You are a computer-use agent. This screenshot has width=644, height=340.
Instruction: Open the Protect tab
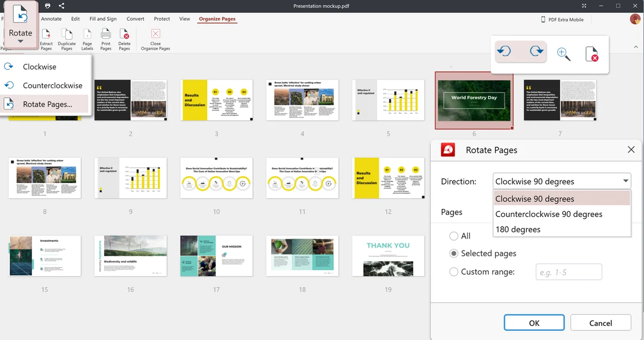coord(162,19)
